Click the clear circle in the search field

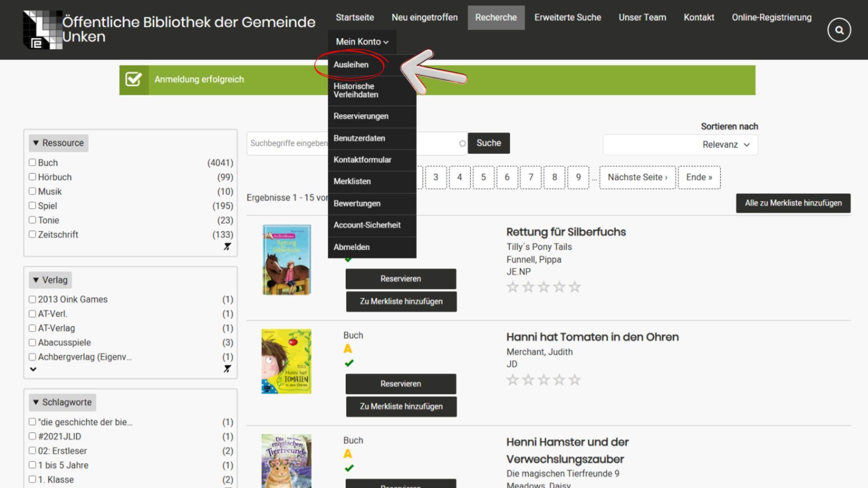[x=462, y=144]
